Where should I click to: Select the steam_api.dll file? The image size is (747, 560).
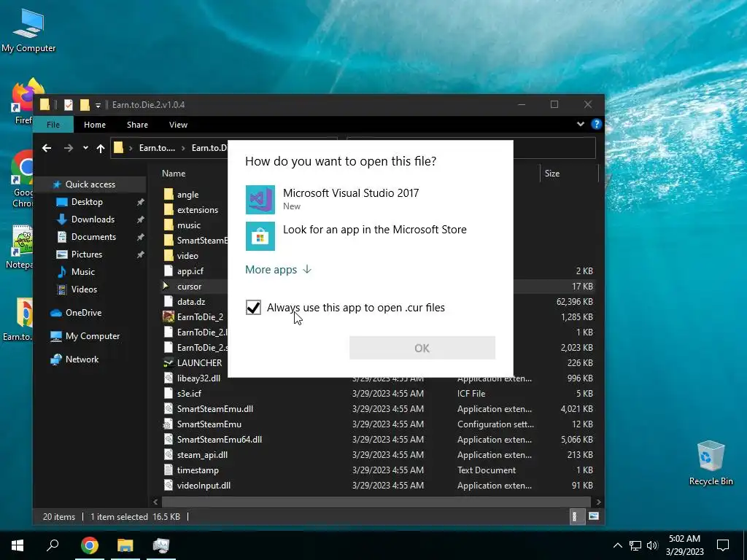pos(202,455)
